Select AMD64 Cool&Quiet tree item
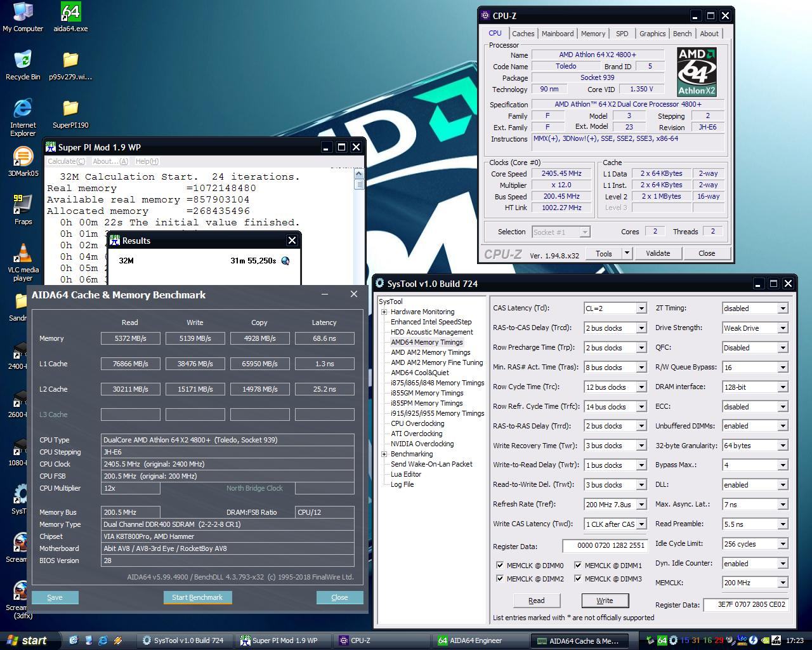This screenshot has height=650, width=812. coord(420,373)
